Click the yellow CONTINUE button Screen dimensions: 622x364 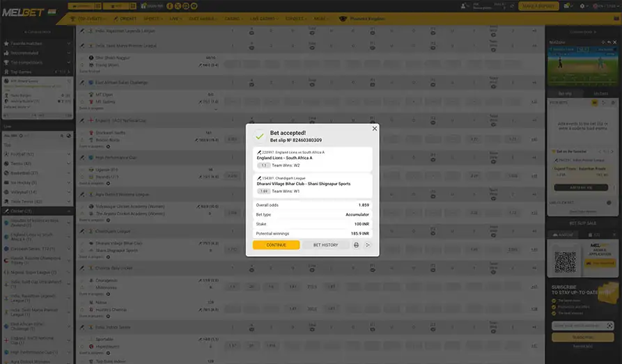[276, 245]
